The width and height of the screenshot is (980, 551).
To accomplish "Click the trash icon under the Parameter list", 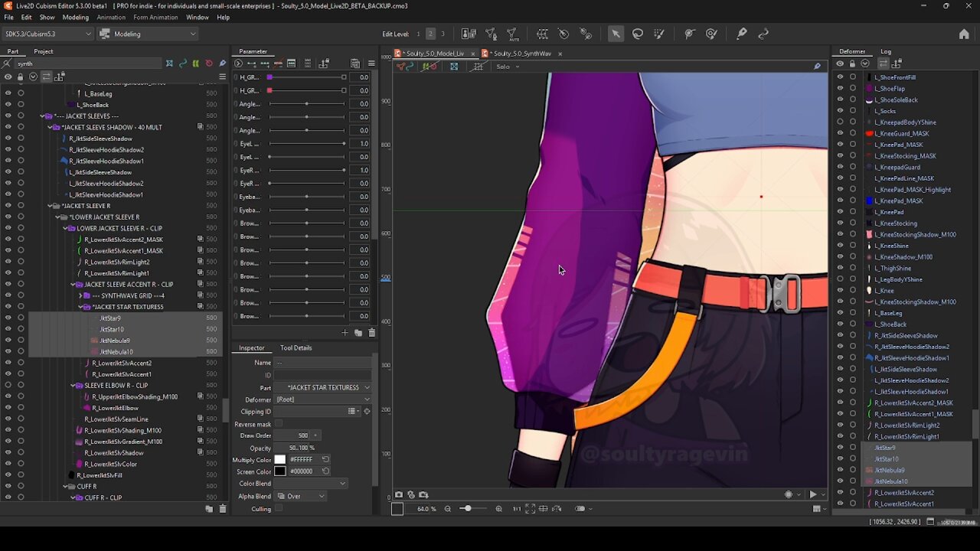I will tap(371, 333).
